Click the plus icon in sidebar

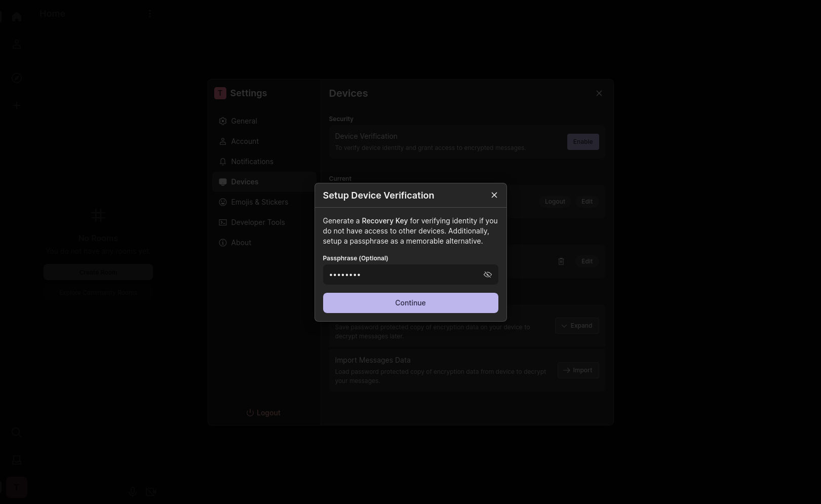point(17,105)
